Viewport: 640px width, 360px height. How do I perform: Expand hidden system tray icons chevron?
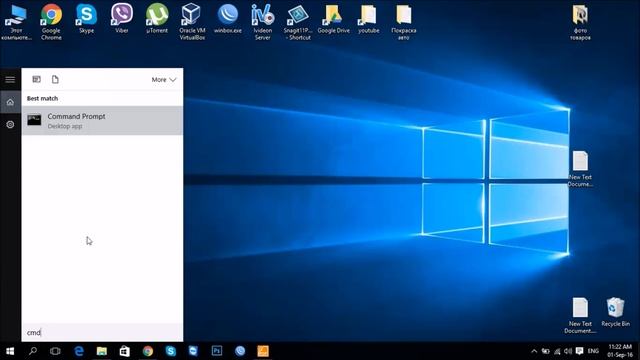click(x=534, y=351)
